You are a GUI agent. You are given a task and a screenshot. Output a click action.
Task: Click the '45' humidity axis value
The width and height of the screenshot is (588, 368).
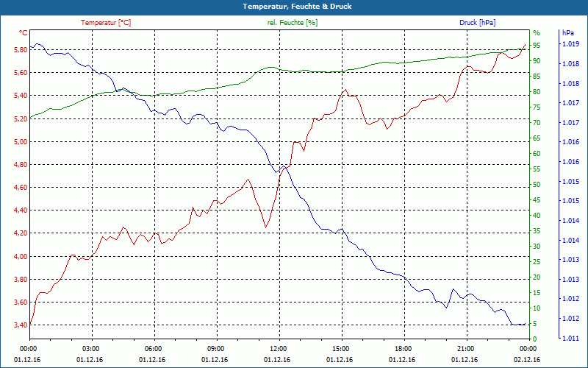(537, 200)
